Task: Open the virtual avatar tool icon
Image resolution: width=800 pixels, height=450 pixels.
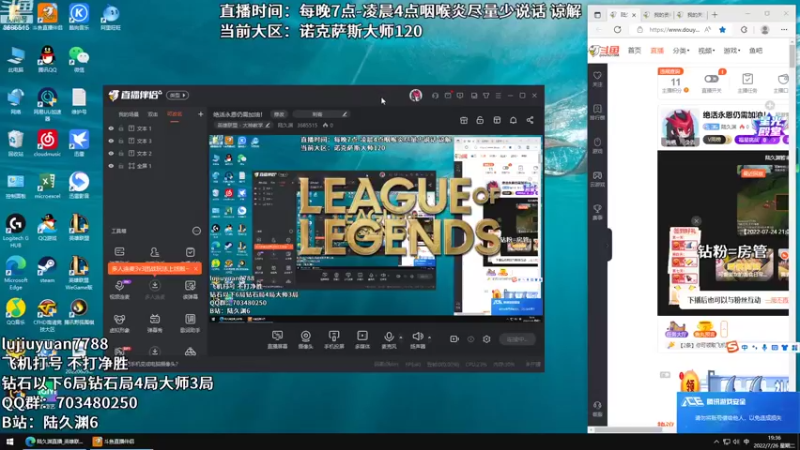Action: 119,323
